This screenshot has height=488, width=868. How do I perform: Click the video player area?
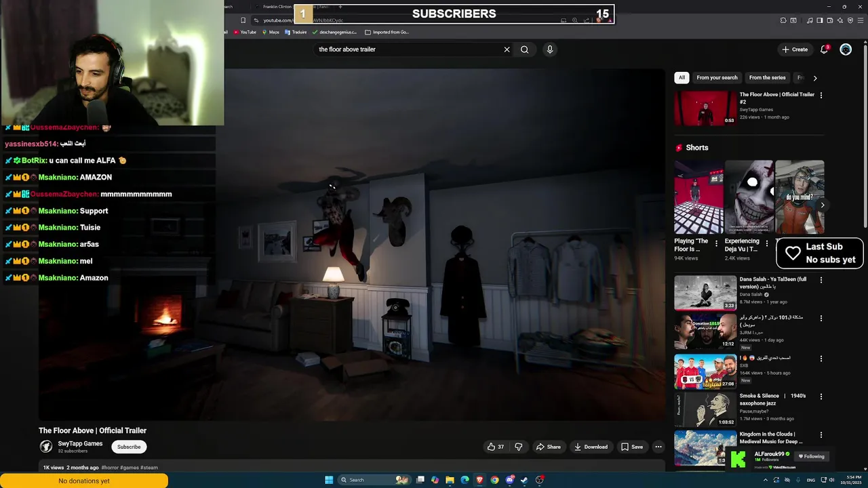(352, 245)
